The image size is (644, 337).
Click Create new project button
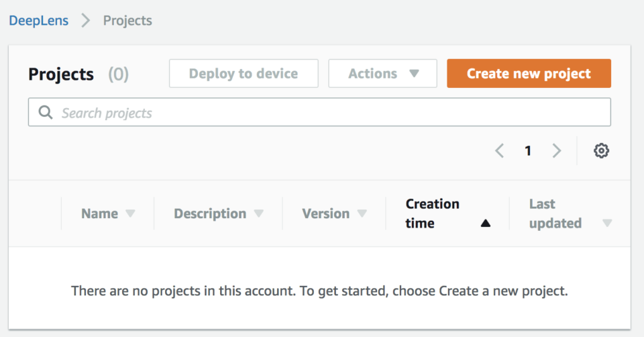[x=529, y=74]
